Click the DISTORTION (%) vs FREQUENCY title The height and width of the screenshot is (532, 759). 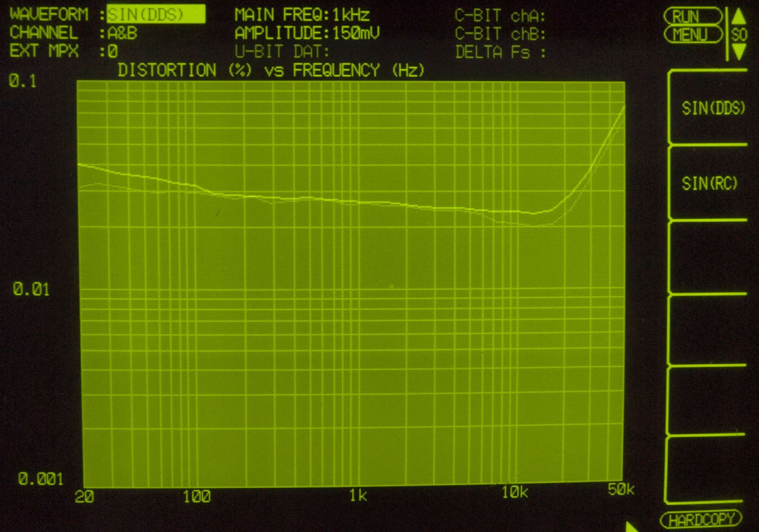[271, 70]
